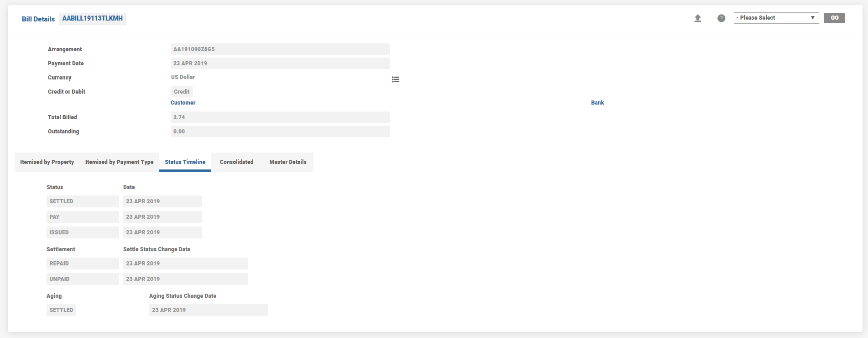Click the Credit value field
Image resolution: width=868 pixels, height=338 pixels.
pyautogui.click(x=182, y=92)
